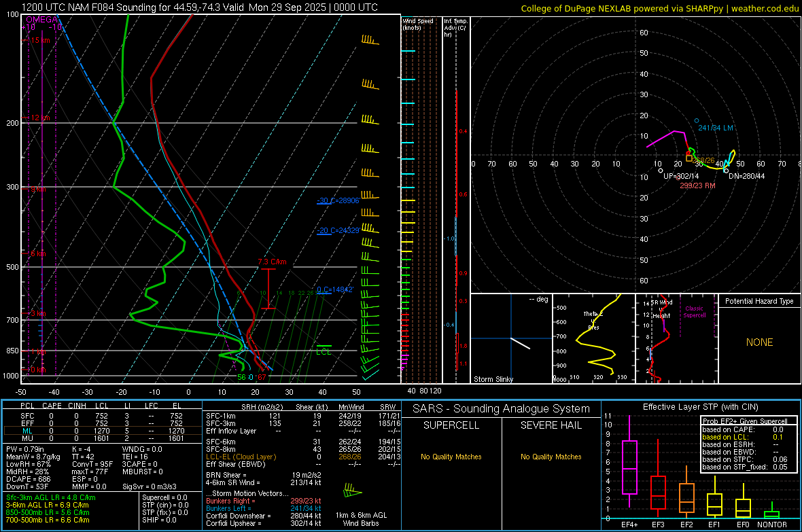Click the 3-6km AGL LR = 6.9 C/km line
This screenshot has height=532, width=802.
(x=47, y=505)
